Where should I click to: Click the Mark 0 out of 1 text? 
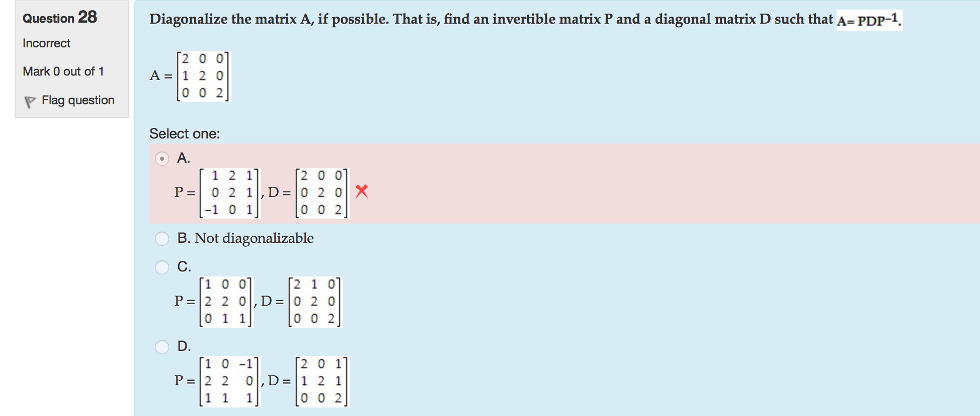coord(63,71)
